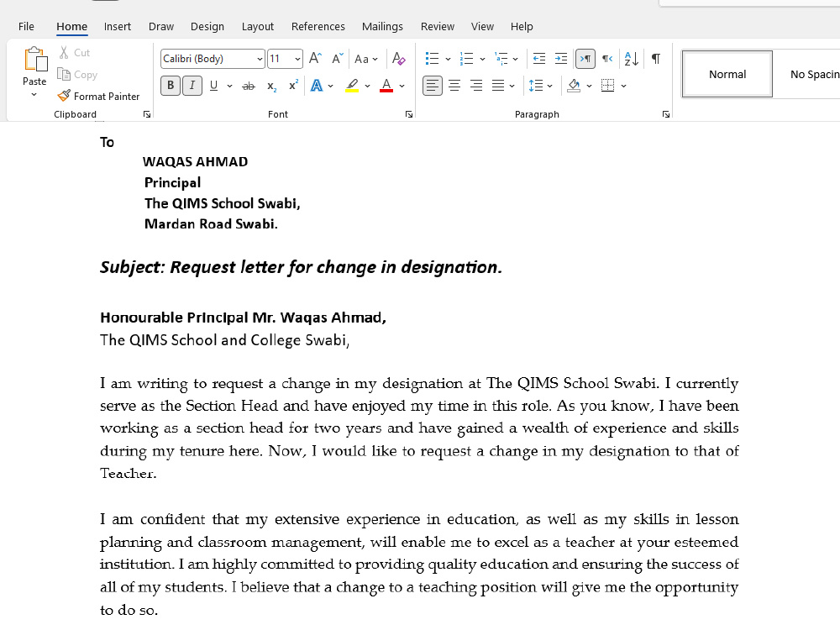Open the borders dropdown arrow
This screenshot has width=840, height=630.
[x=623, y=86]
